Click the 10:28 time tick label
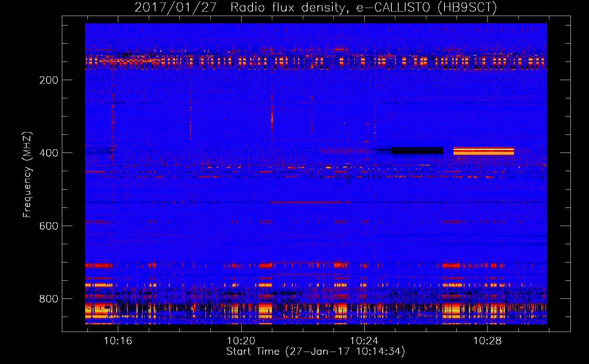The width and height of the screenshot is (589, 364). [x=487, y=341]
